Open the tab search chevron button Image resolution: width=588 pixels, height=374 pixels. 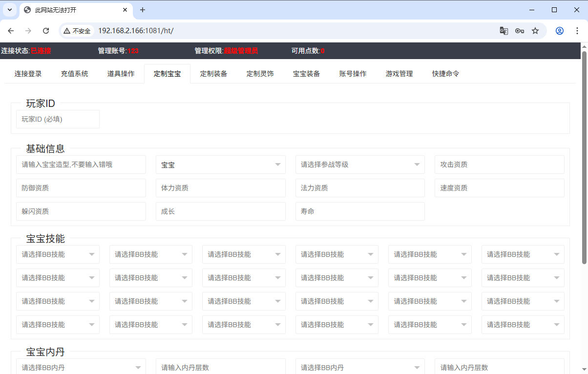(x=9, y=10)
